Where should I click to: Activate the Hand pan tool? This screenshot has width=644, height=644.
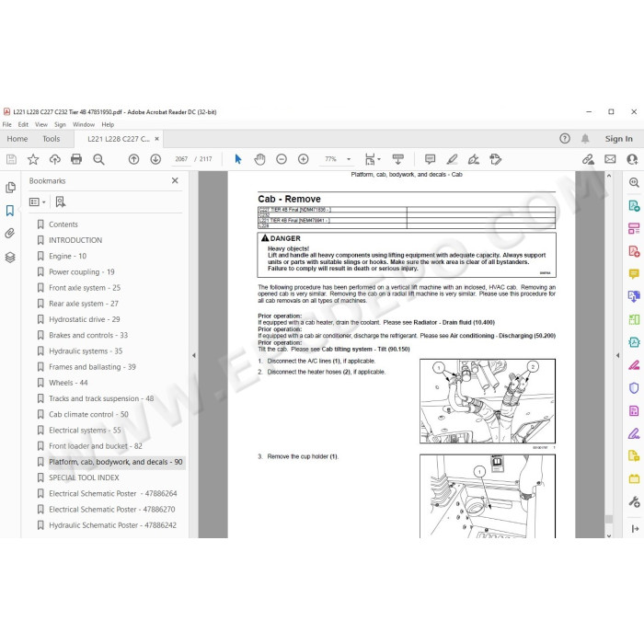pos(259,159)
